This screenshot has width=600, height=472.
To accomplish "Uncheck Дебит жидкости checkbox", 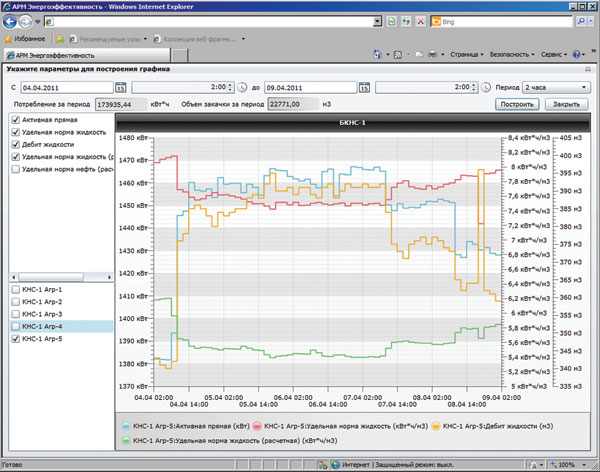I will pyautogui.click(x=15, y=144).
